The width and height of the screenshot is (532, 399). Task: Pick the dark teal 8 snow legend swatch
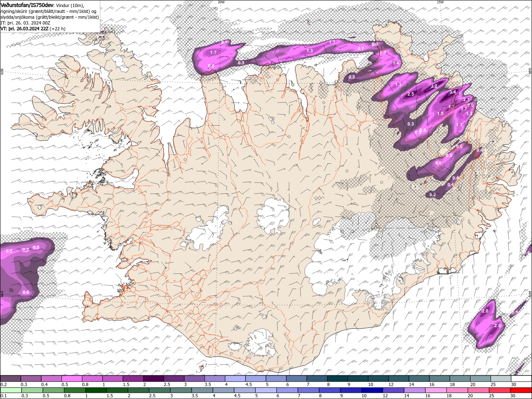tap(337, 379)
